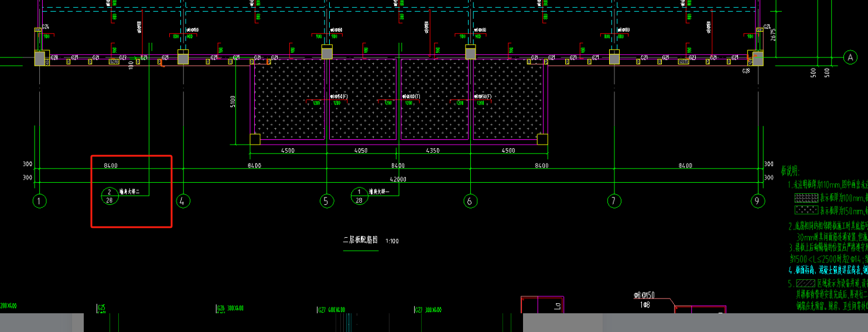Click the 42000 overall dimension text
The width and height of the screenshot is (868, 332).
pyautogui.click(x=398, y=179)
